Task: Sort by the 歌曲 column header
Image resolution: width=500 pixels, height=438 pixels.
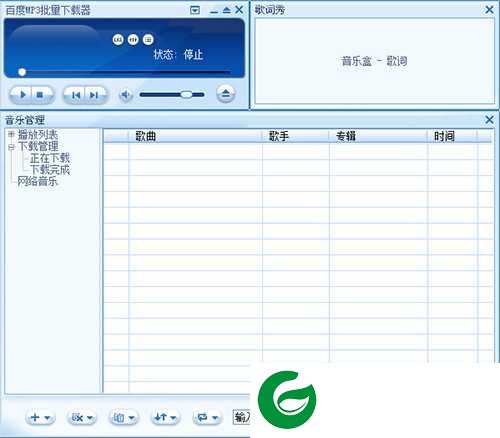Action: (195, 136)
